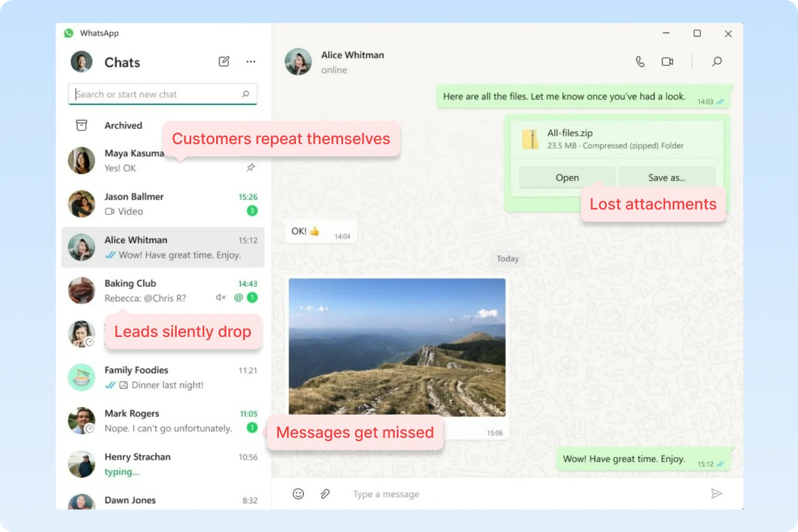This screenshot has height=532, width=798.
Task: Click the Alice Whitman name in the chat header
Action: [352, 55]
